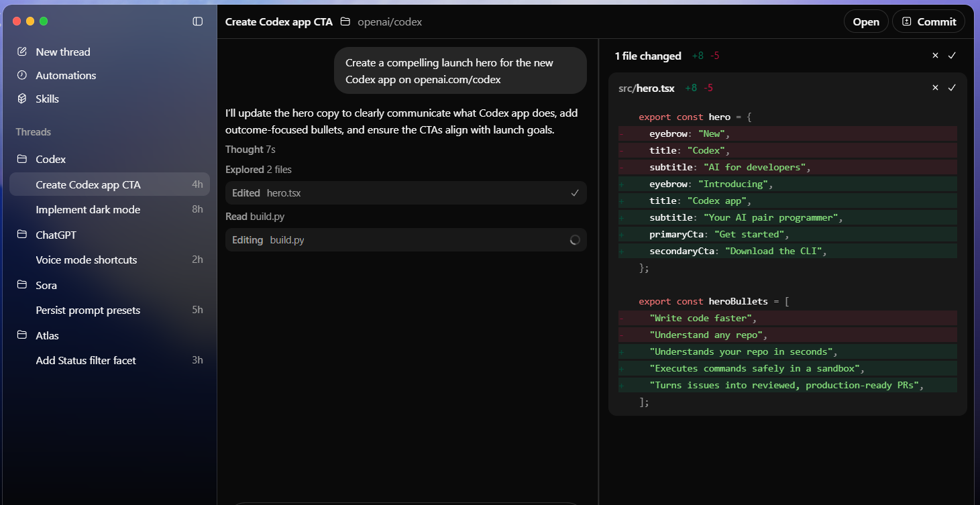This screenshot has width=980, height=505.
Task: Click the Automations clock icon
Action: click(21, 75)
